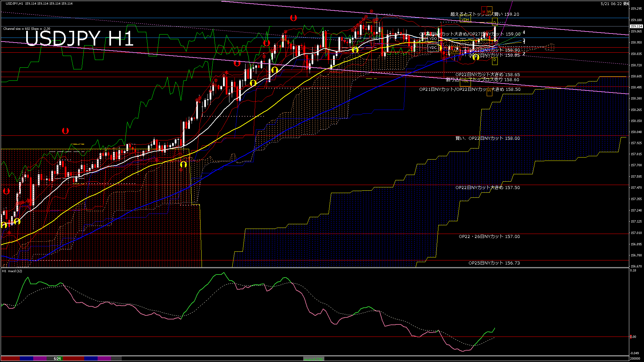
Task: Click projection line number 4
Action: [x=524, y=33]
